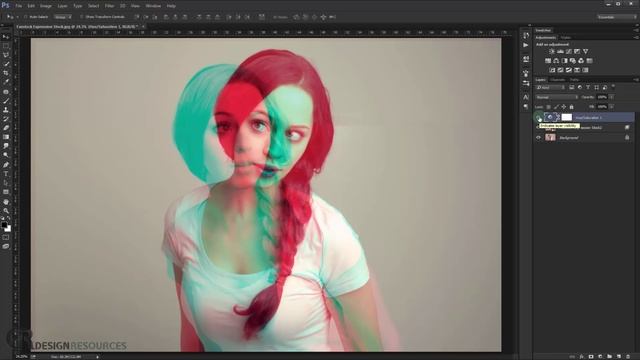The image size is (640, 360).
Task: Add a Black & White adjustment
Action: 564,61
